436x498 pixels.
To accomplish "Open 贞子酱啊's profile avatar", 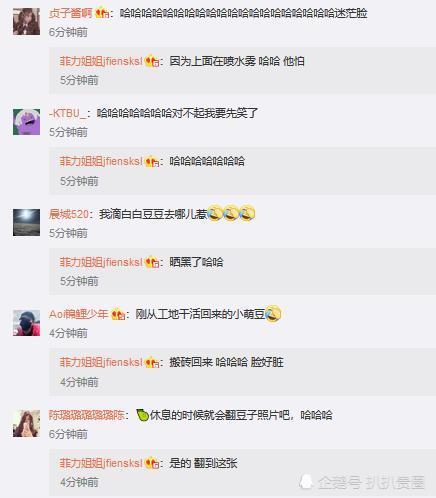I will coord(26,21).
